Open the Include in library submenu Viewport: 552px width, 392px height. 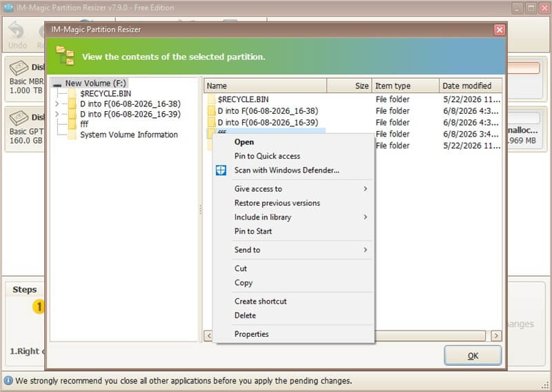(294, 217)
